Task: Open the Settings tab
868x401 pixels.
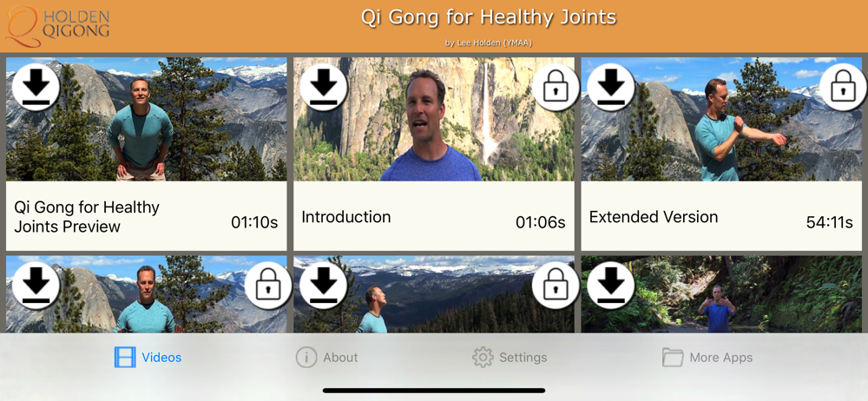Action: click(510, 358)
